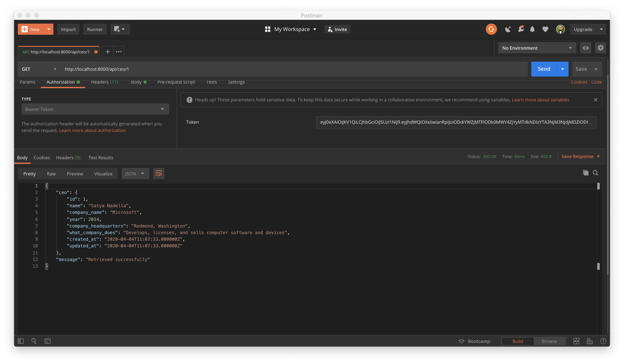The height and width of the screenshot is (364, 624).
Task: Follow Learn more about authorization link
Action: pos(92,131)
